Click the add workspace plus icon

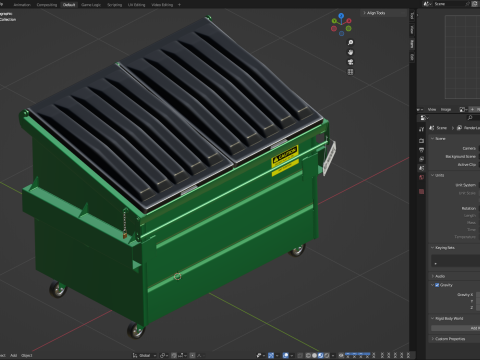click(x=179, y=5)
